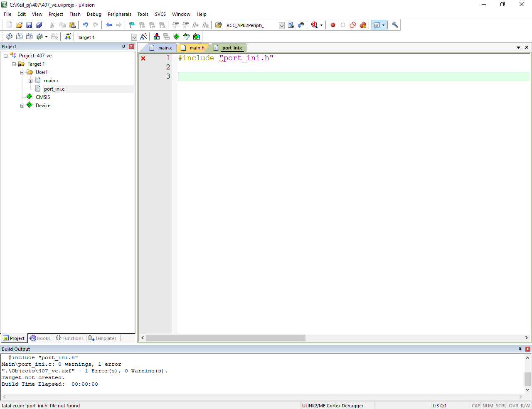Collapse the Target 1 tree node
This screenshot has width=532, height=409.
click(14, 64)
